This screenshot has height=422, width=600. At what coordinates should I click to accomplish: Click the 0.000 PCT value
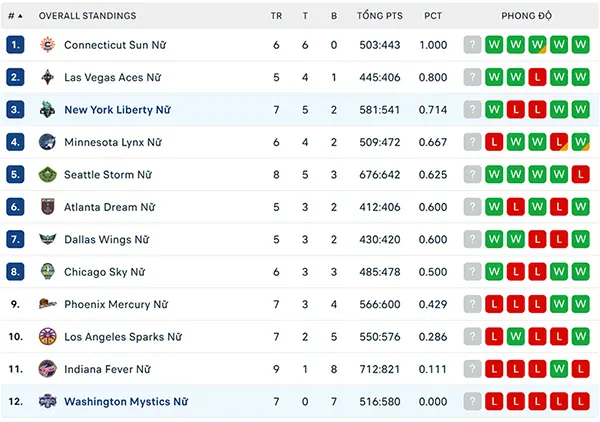[x=433, y=401]
